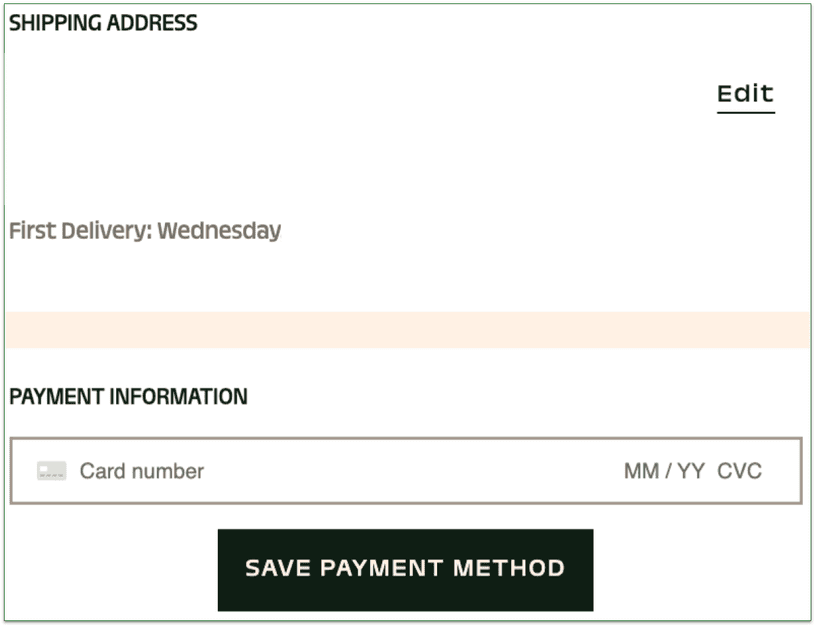Click the credit card icon in payment field
Image resolution: width=814 pixels, height=625 pixels.
tap(52, 470)
